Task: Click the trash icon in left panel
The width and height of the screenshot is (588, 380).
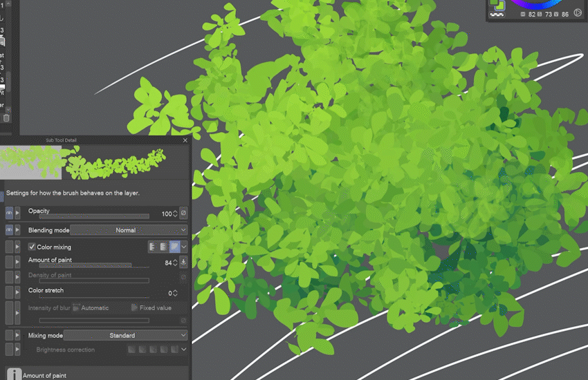Action: click(6, 118)
